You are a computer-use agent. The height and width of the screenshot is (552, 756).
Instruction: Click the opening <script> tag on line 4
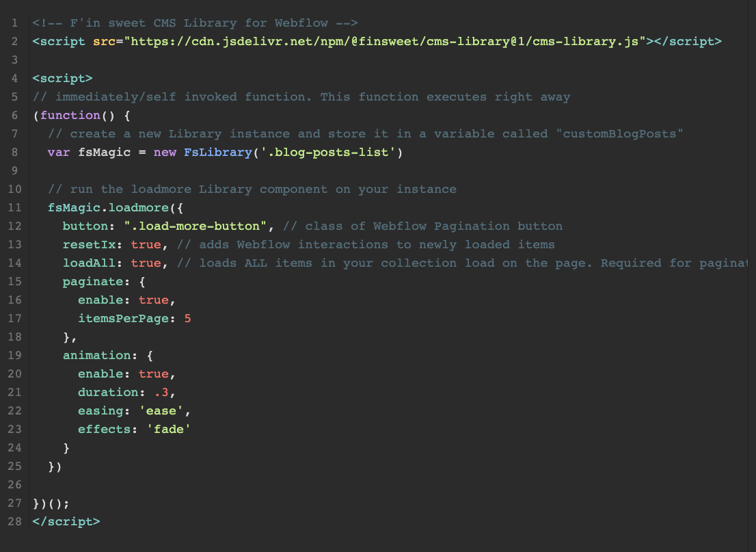pyautogui.click(x=62, y=78)
